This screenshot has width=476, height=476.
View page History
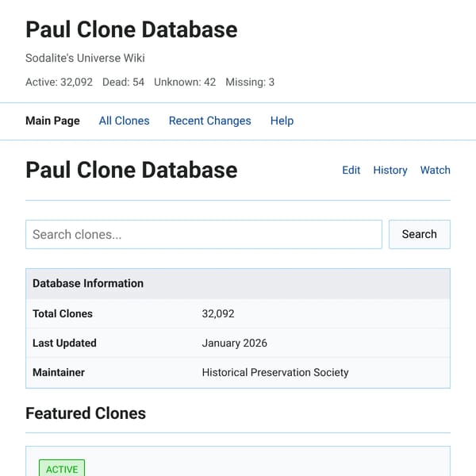pos(390,170)
